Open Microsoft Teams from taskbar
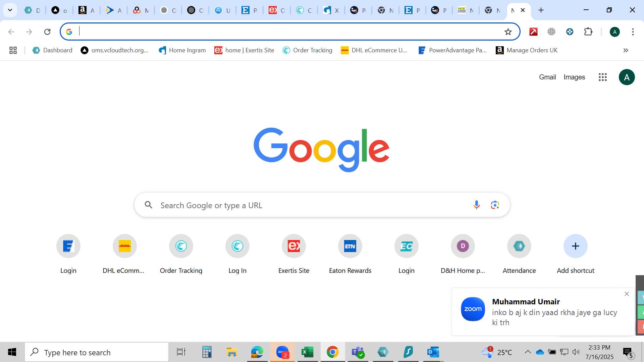This screenshot has height=362, width=644. tap(358, 352)
